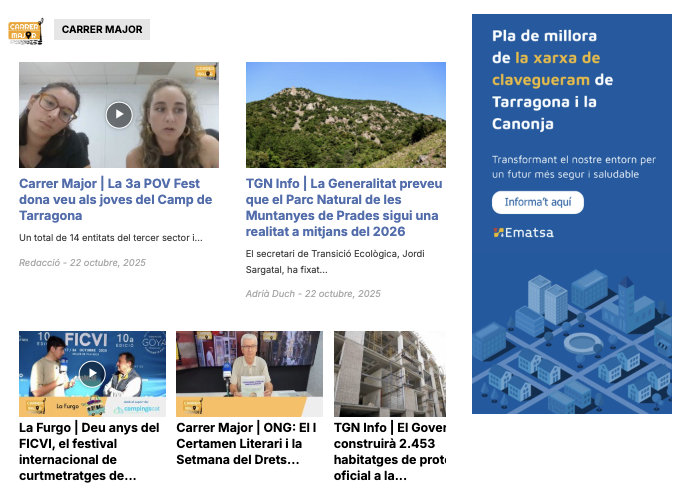Click the 'Informa't aquí' ad button

point(537,202)
